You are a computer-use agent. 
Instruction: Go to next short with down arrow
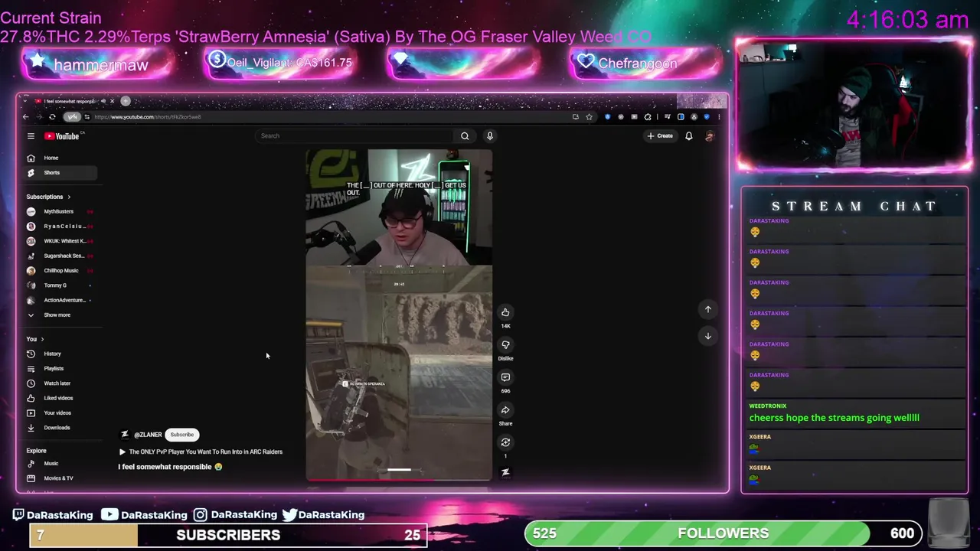pos(708,336)
